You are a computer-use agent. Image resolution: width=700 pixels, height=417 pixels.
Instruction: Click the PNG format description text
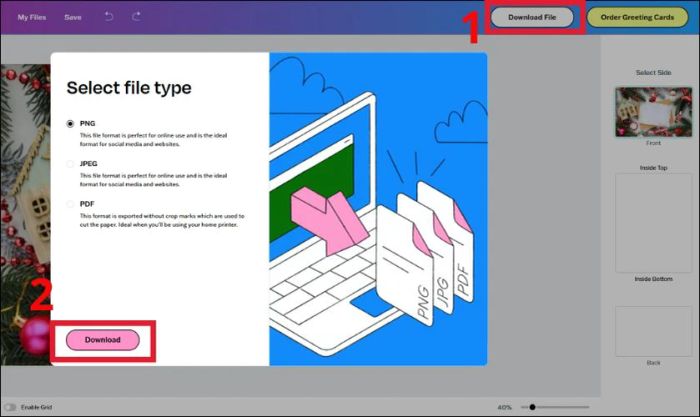[154, 140]
